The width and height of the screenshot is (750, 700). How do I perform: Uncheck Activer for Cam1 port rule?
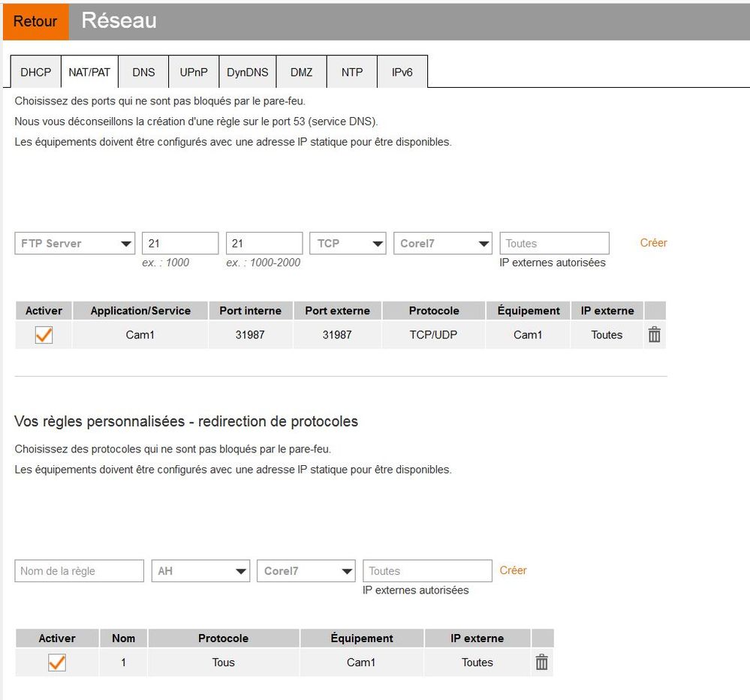[x=44, y=335]
